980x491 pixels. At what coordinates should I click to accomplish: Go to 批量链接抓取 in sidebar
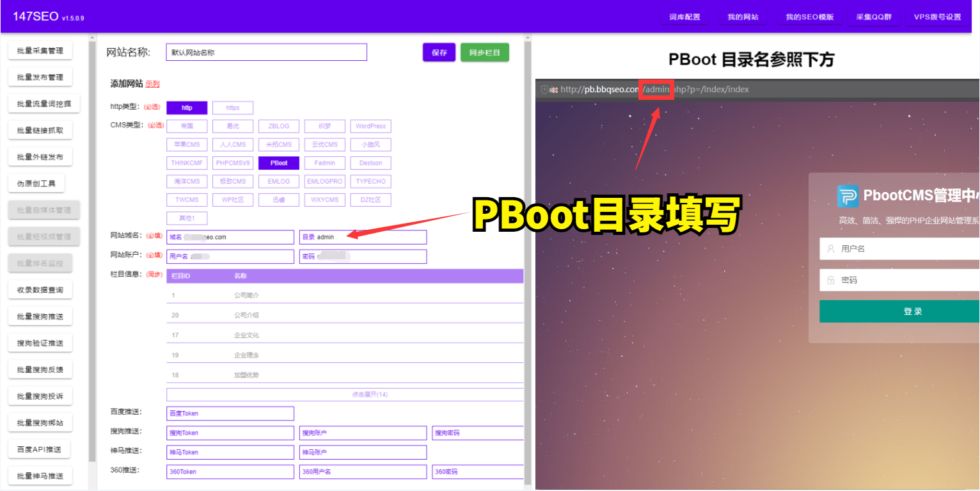click(x=40, y=131)
